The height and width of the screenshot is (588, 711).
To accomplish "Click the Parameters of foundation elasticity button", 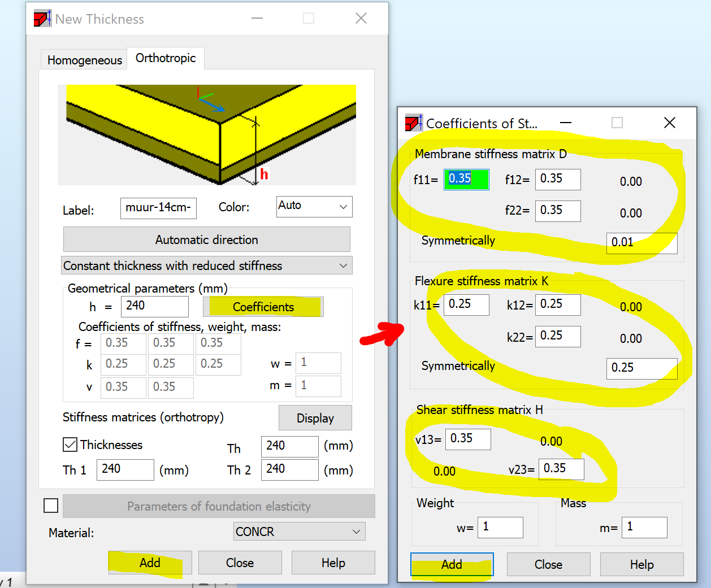I will pyautogui.click(x=219, y=506).
